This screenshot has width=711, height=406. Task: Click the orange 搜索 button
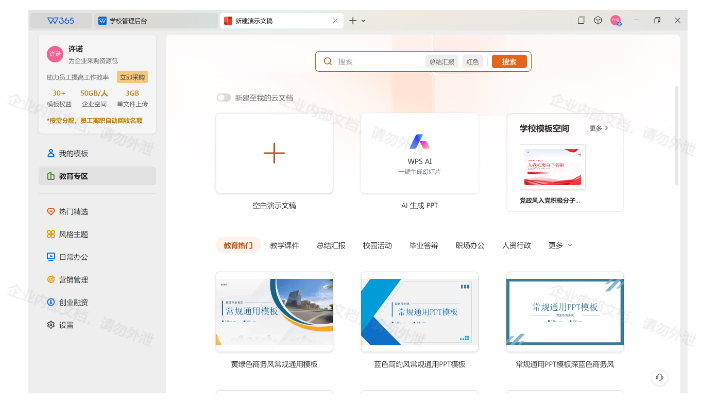[509, 62]
